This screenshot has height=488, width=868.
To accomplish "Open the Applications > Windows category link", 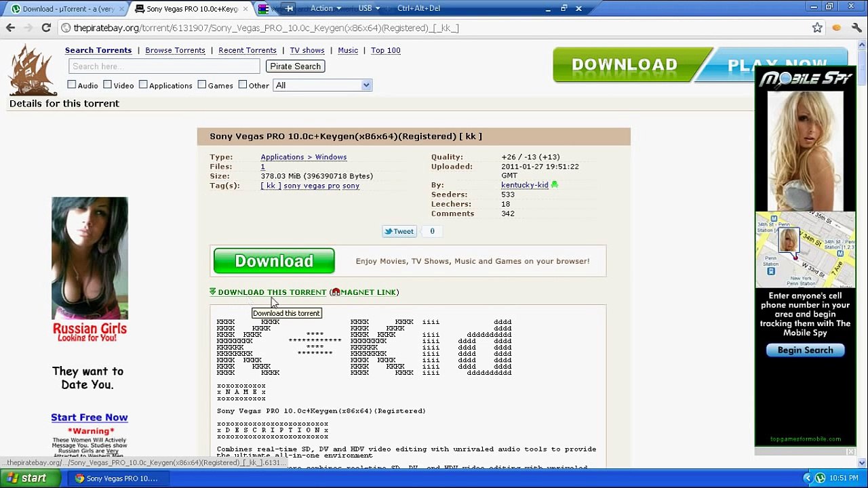I will [304, 157].
